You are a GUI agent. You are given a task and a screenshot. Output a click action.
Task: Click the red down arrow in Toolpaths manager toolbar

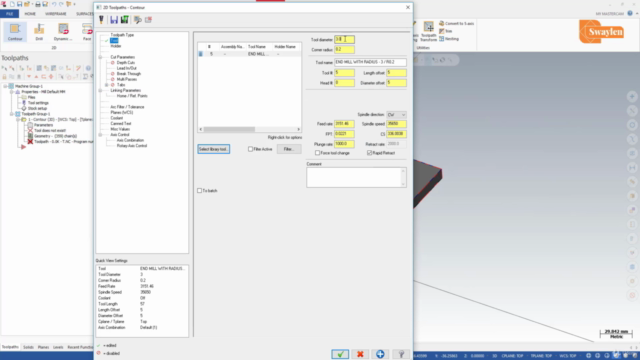click(29, 76)
